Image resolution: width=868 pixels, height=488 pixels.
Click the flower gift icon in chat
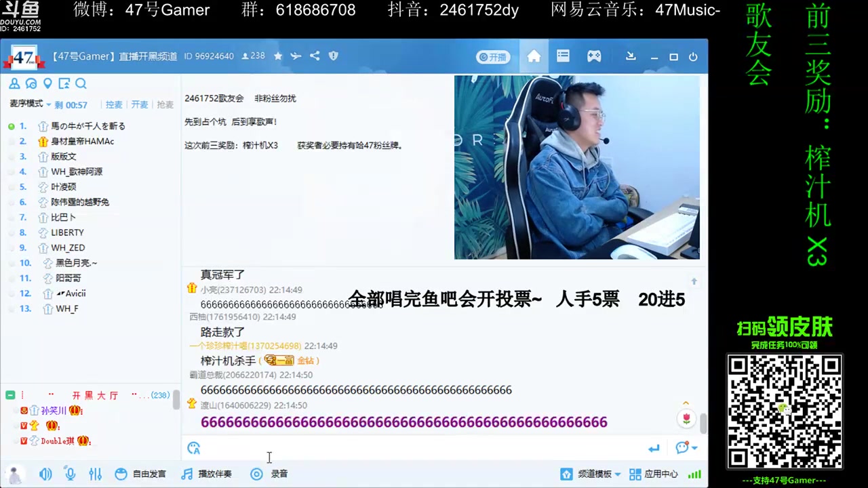[686, 419]
